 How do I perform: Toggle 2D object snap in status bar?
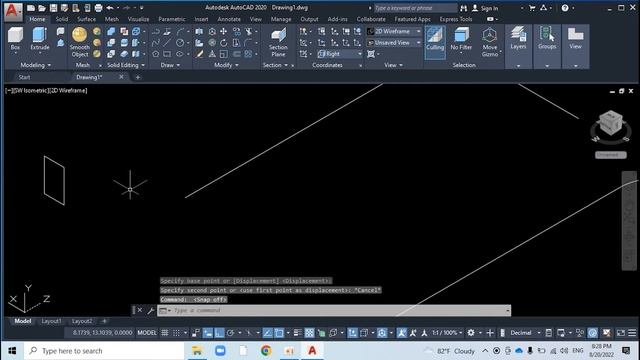[279, 333]
